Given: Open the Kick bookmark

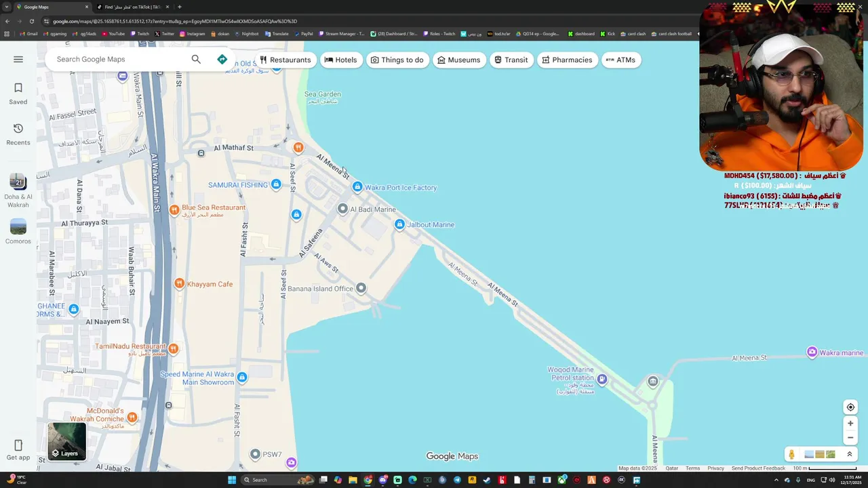Looking at the screenshot, I should 608,34.
